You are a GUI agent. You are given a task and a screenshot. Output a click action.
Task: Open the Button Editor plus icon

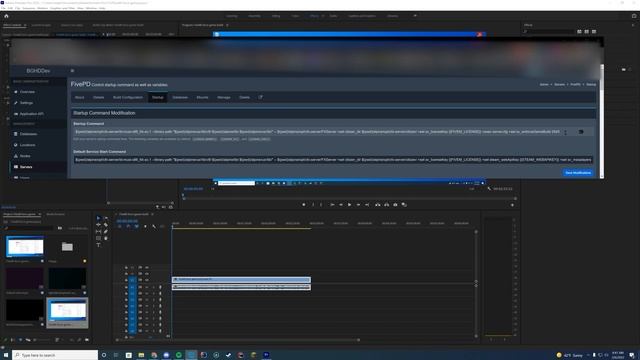point(512,205)
